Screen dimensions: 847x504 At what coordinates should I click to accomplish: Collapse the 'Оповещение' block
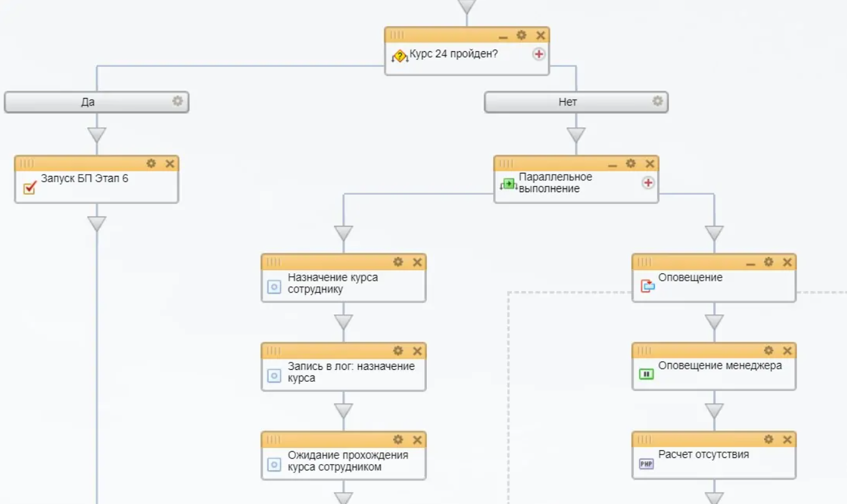point(750,263)
